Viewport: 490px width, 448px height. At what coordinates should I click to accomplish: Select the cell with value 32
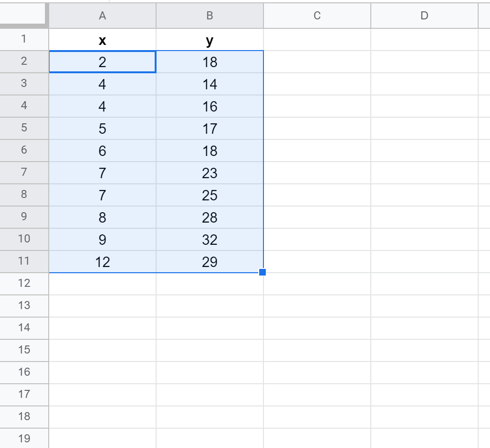coord(210,239)
